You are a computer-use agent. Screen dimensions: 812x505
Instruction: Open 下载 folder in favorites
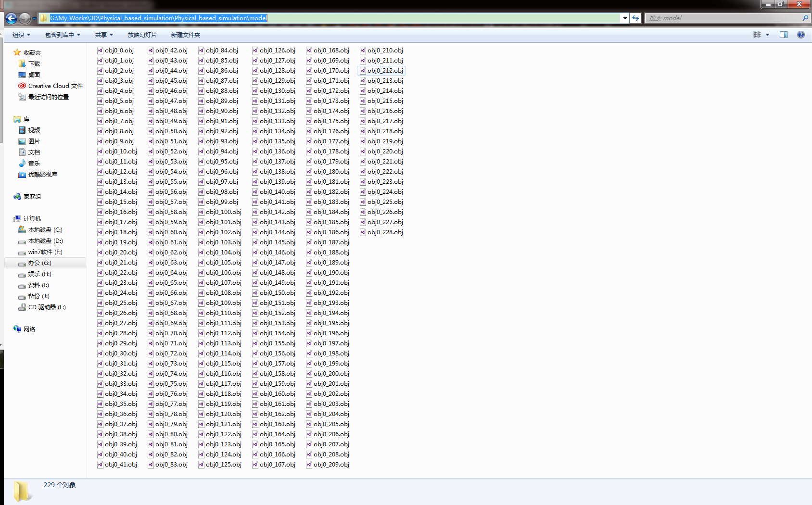click(x=29, y=63)
